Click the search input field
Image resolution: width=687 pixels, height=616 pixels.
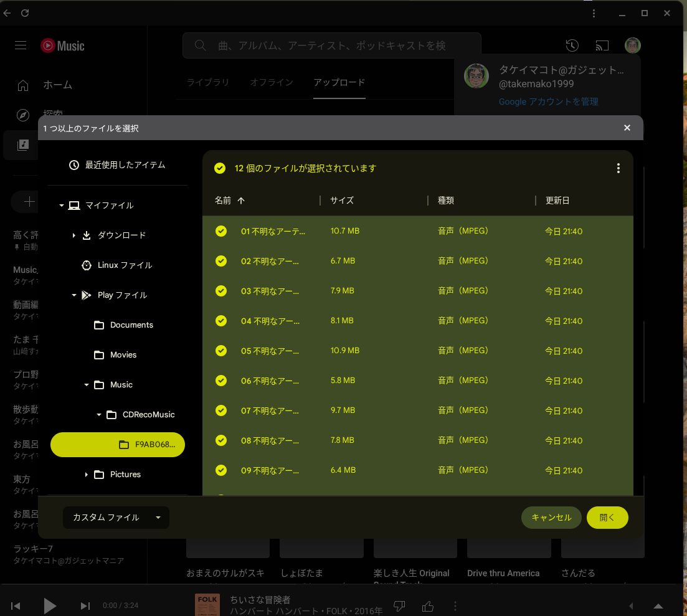[x=331, y=45]
